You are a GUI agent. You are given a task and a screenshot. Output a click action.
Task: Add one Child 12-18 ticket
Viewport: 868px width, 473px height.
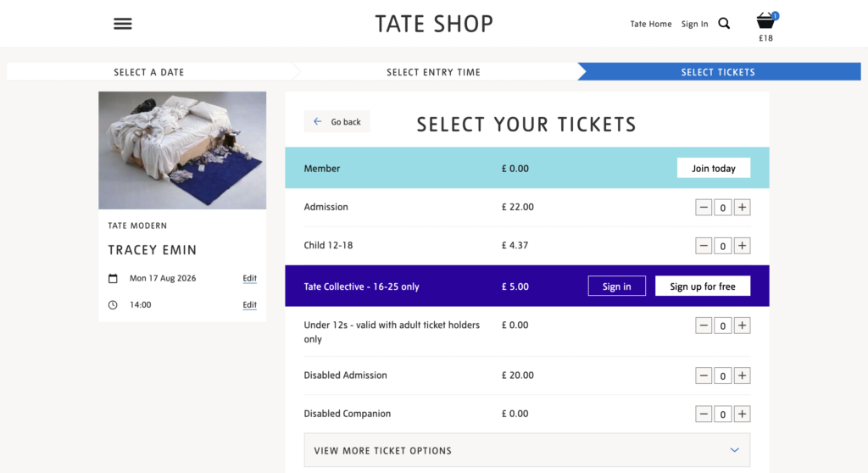pos(743,245)
